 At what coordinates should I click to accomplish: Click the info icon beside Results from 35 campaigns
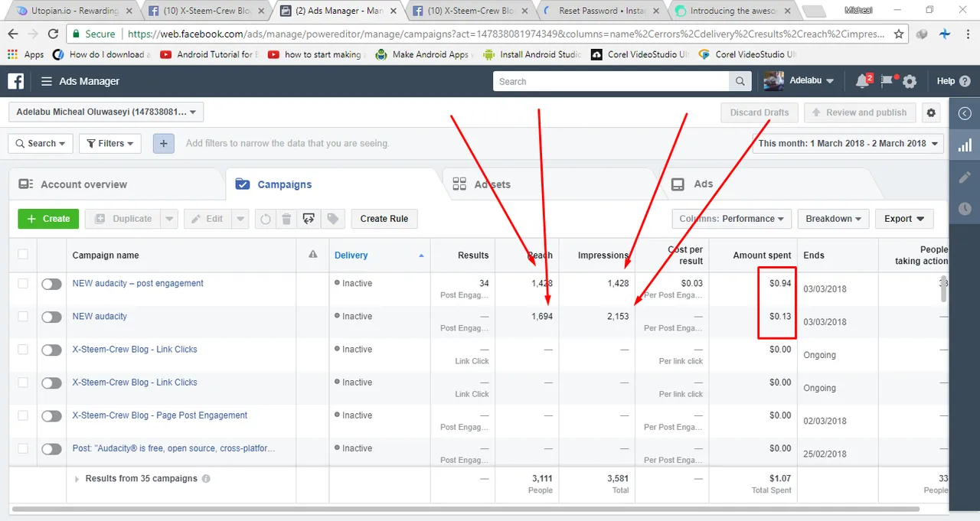pos(206,479)
